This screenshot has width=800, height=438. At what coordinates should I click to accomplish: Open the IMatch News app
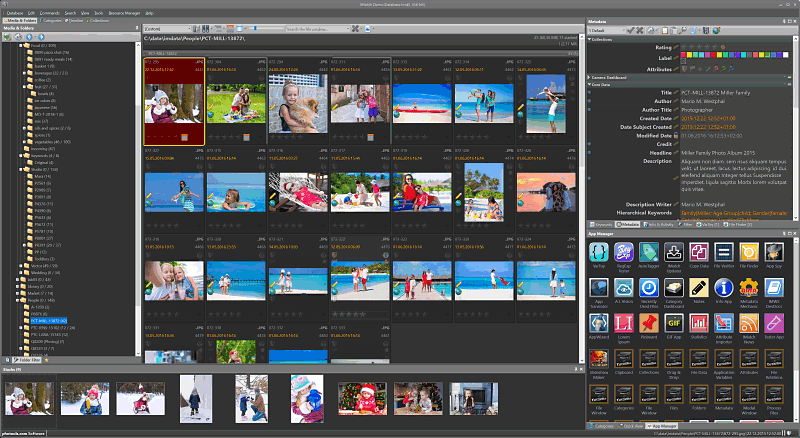748,324
